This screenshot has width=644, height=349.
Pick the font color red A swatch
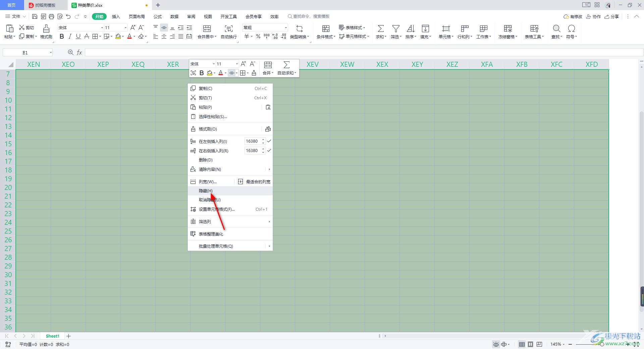tap(129, 36)
